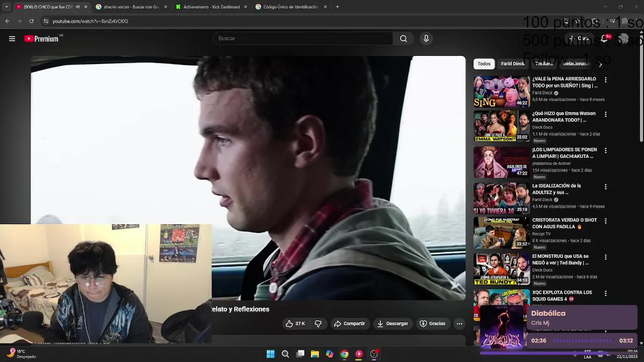The image size is (644, 362).
Task: Open options for CRISTORATA video
Action: (x=606, y=221)
